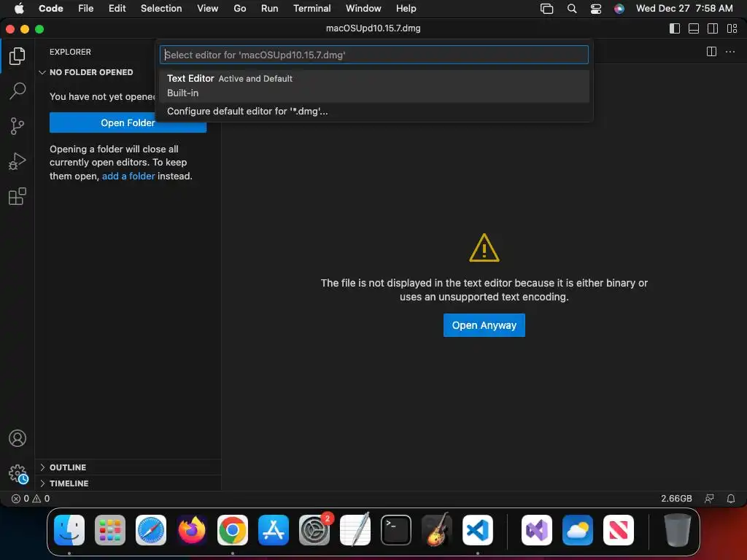This screenshot has width=747, height=560.
Task: Open the View menu
Action: point(207,9)
